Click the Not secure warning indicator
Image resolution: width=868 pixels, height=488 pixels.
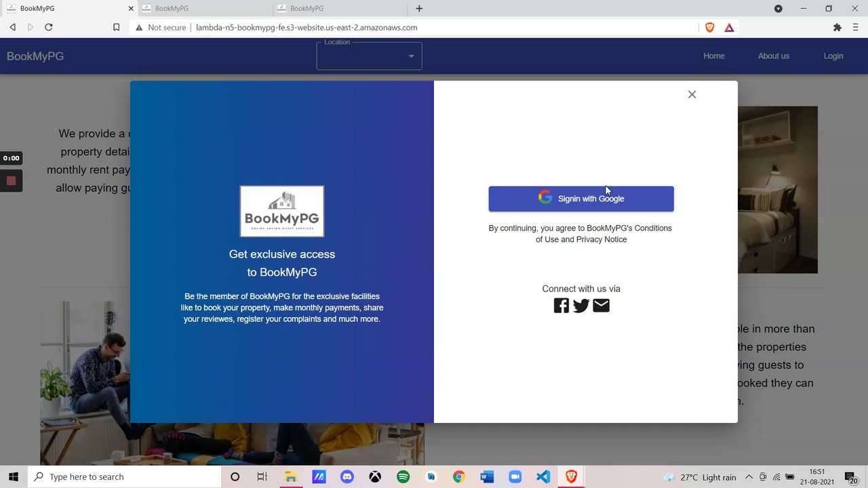click(x=161, y=28)
